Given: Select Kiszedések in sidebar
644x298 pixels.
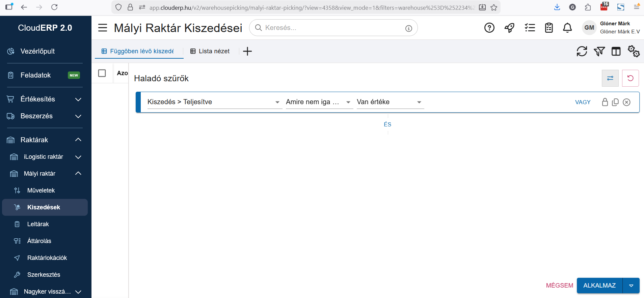Looking at the screenshot, I should pyautogui.click(x=45, y=207).
